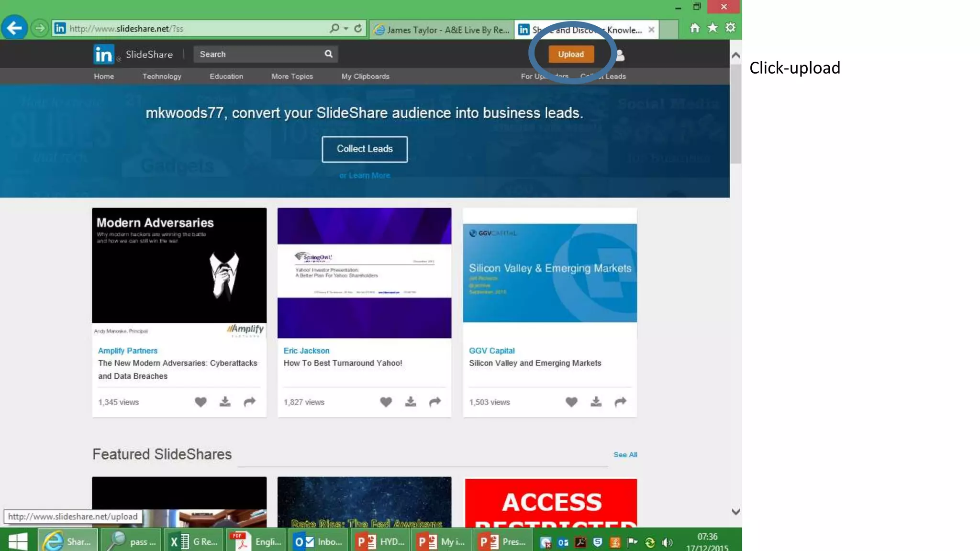Image resolution: width=980 pixels, height=551 pixels.
Task: Open the Technology navigation item
Action: point(162,77)
